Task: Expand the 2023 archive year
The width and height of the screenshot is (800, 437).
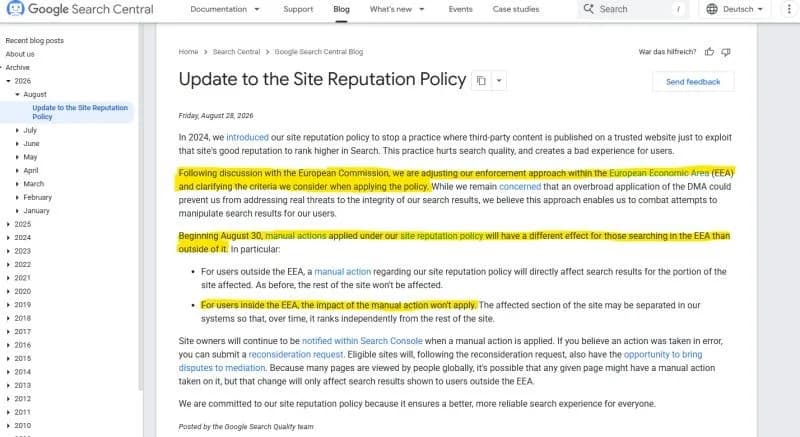Action: (x=8, y=251)
